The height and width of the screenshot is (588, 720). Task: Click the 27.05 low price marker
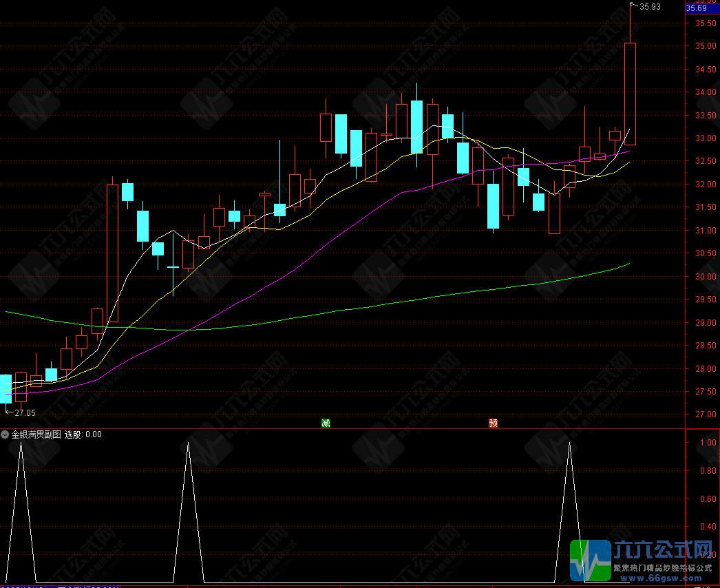coord(24,413)
